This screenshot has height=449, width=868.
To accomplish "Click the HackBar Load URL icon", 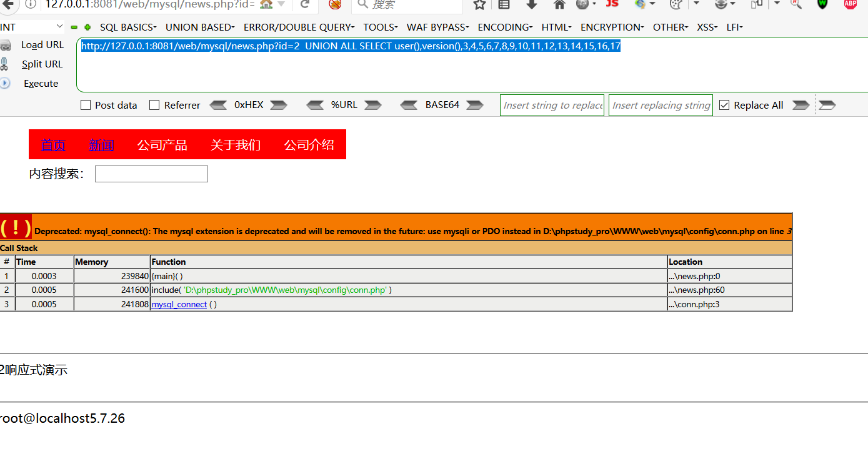I will [5, 45].
